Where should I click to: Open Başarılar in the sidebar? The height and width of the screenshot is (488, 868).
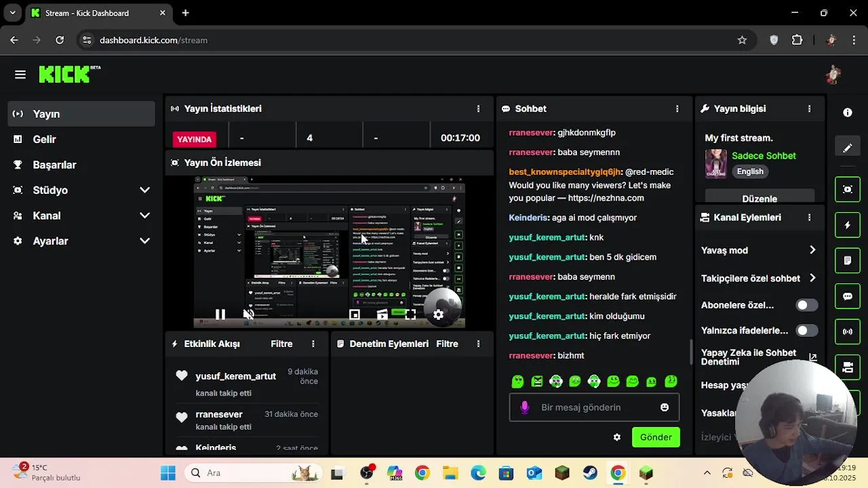click(x=81, y=165)
